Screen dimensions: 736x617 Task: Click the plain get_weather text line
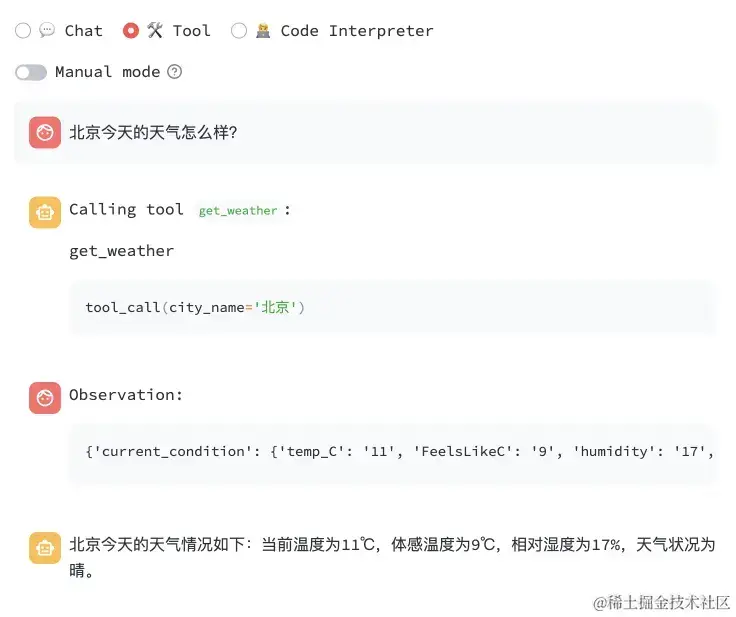tap(122, 251)
